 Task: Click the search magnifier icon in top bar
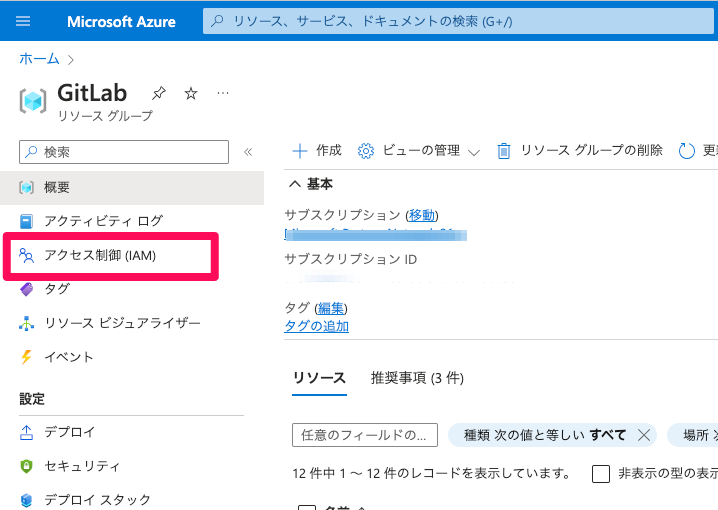tap(217, 21)
